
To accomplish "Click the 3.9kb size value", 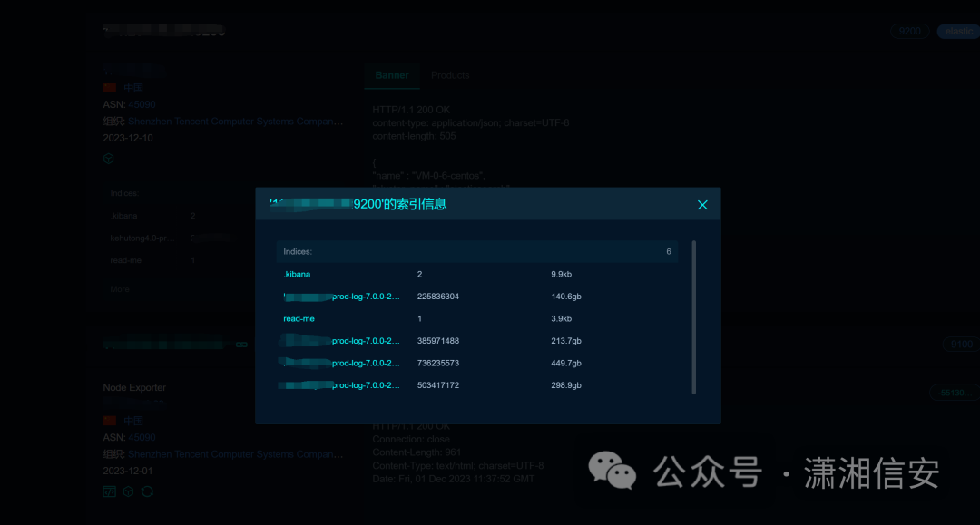I will (x=562, y=318).
